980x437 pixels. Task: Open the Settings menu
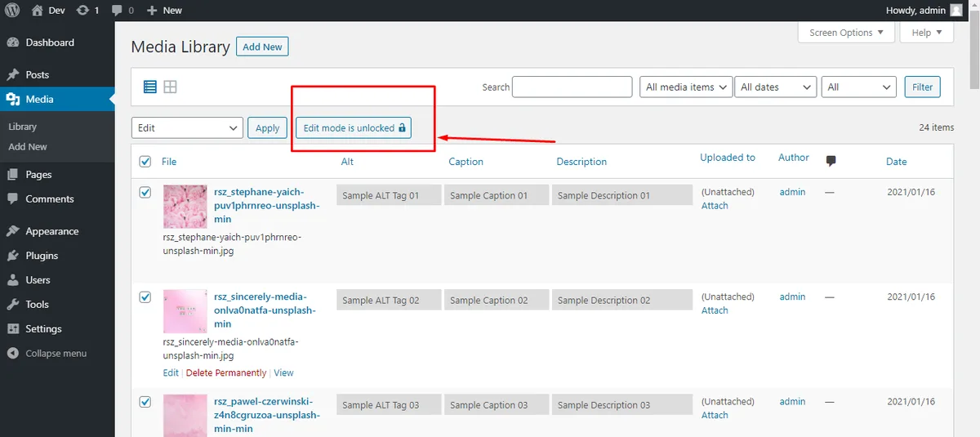[43, 328]
